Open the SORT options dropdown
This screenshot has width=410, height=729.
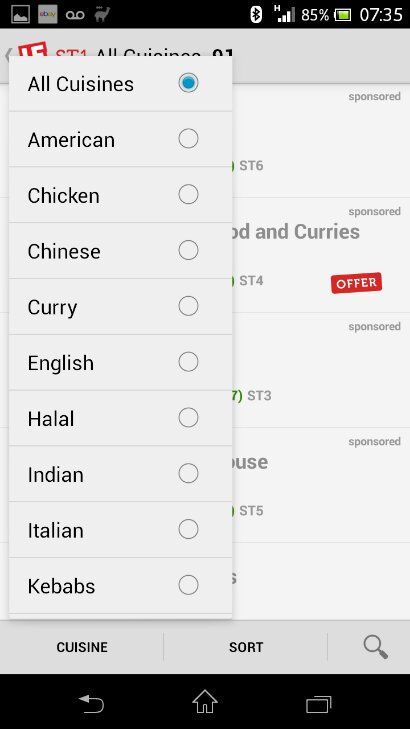[x=245, y=647]
